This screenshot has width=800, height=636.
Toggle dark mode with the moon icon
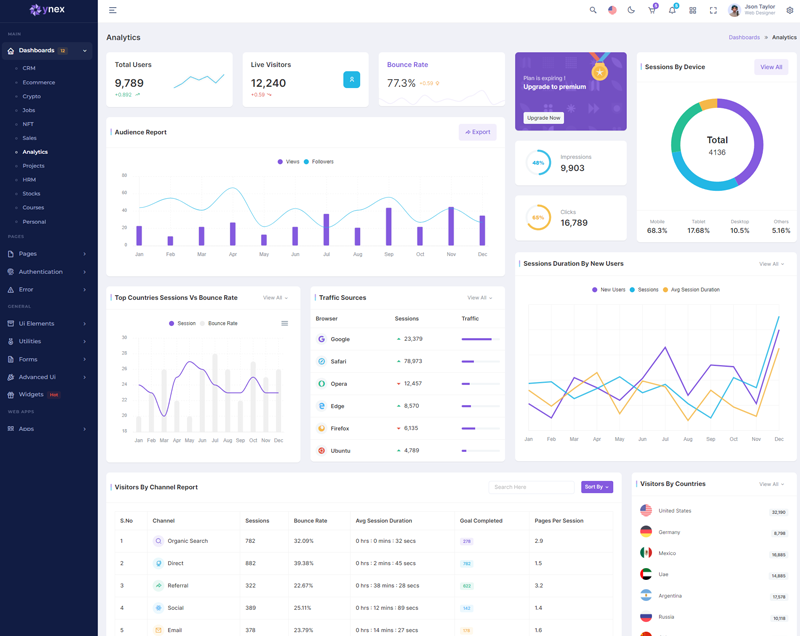631,10
